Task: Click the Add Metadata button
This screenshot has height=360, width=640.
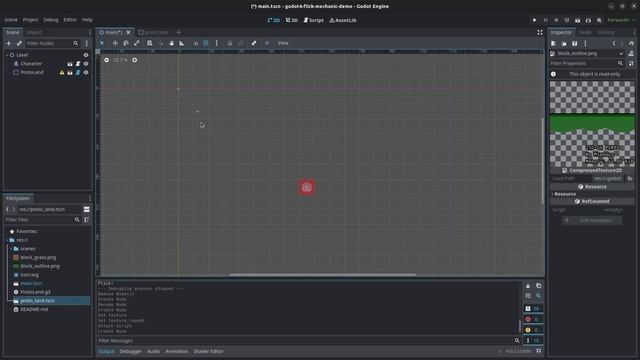Action: [592, 220]
